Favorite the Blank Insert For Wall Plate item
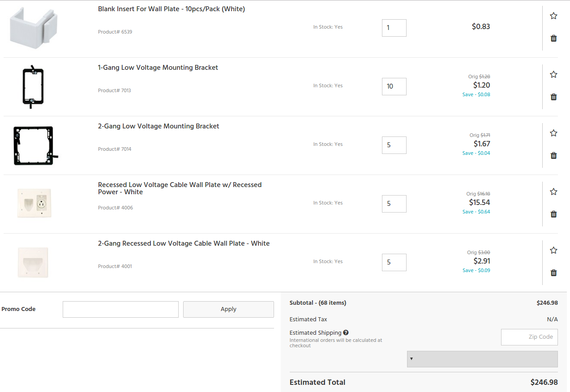The image size is (570, 392). tap(553, 16)
